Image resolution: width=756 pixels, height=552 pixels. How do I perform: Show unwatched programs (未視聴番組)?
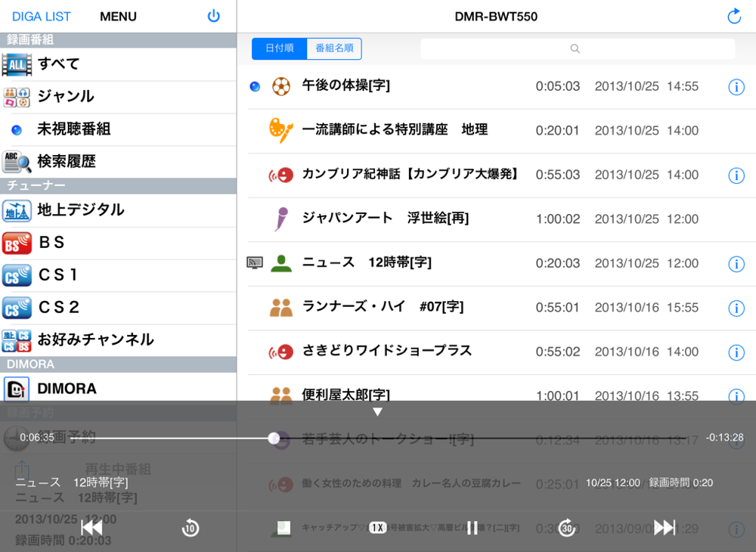tap(118, 129)
